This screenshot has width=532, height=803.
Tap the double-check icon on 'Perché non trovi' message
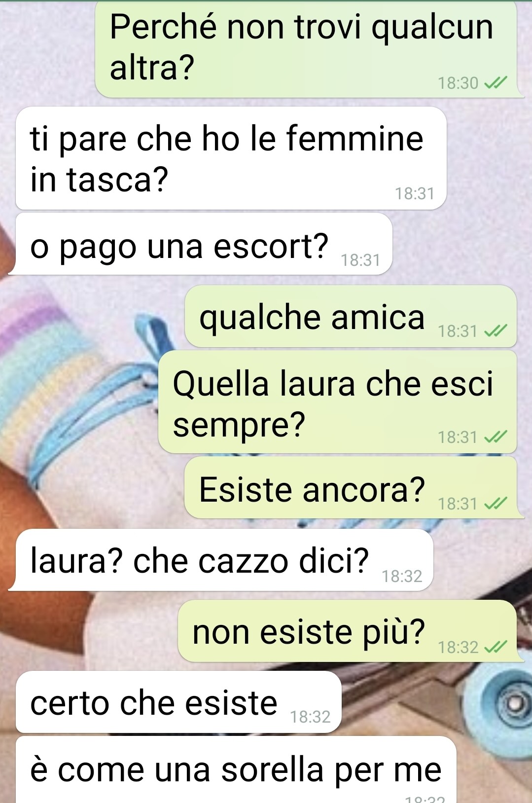point(496,83)
